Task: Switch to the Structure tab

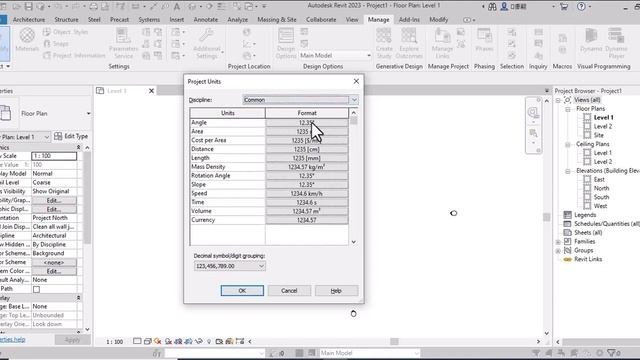Action: (x=66, y=20)
